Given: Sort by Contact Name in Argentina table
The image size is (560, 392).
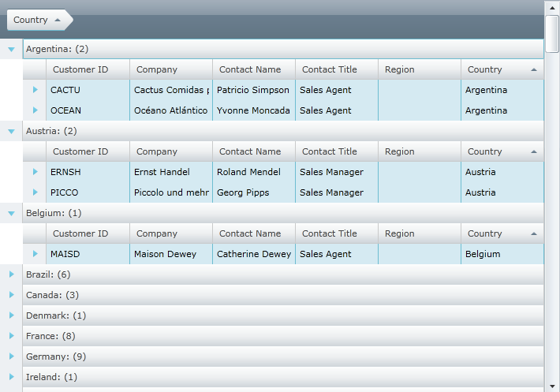Looking at the screenshot, I should 254,69.
